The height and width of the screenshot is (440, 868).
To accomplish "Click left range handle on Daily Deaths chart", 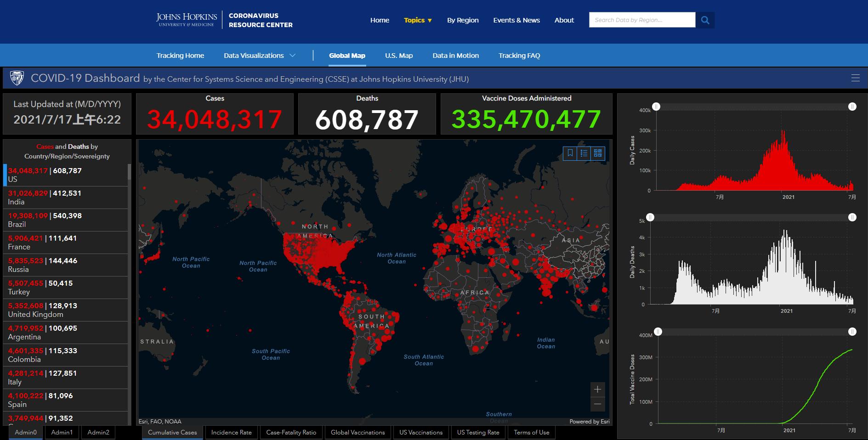I will pos(650,217).
